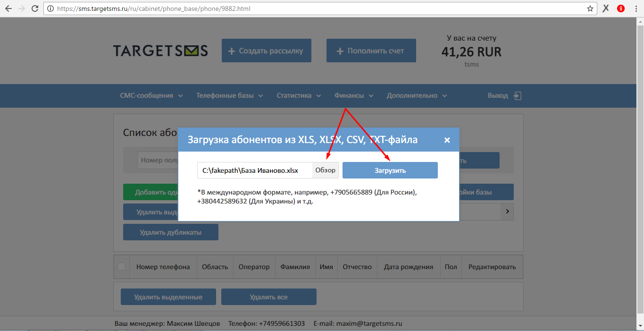The height and width of the screenshot is (331, 644).
Task: Click the Номер получателя input field
Action: pos(158,160)
